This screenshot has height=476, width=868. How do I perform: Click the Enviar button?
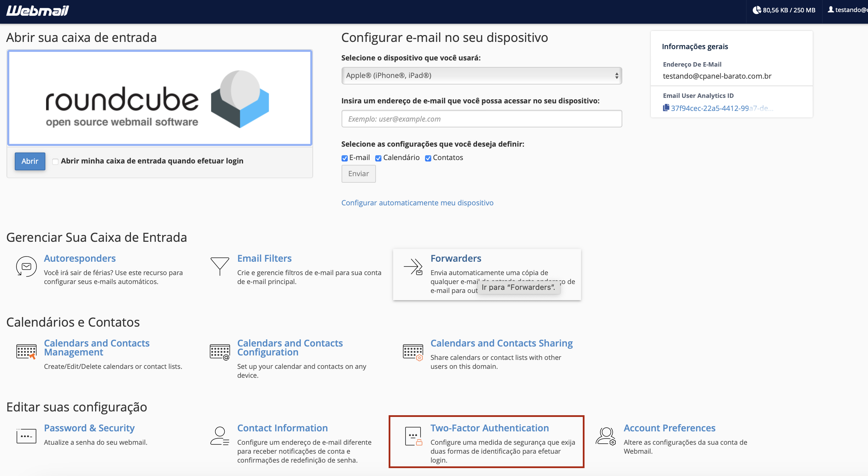pyautogui.click(x=358, y=174)
